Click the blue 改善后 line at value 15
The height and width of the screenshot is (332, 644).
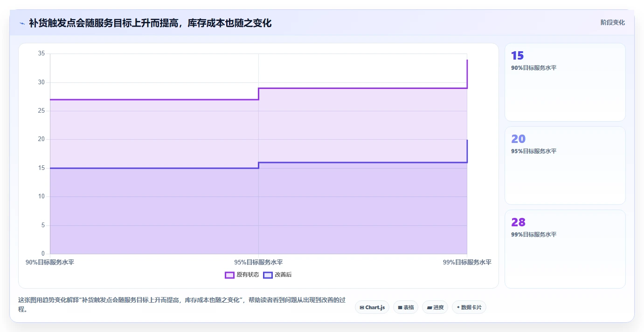154,168
